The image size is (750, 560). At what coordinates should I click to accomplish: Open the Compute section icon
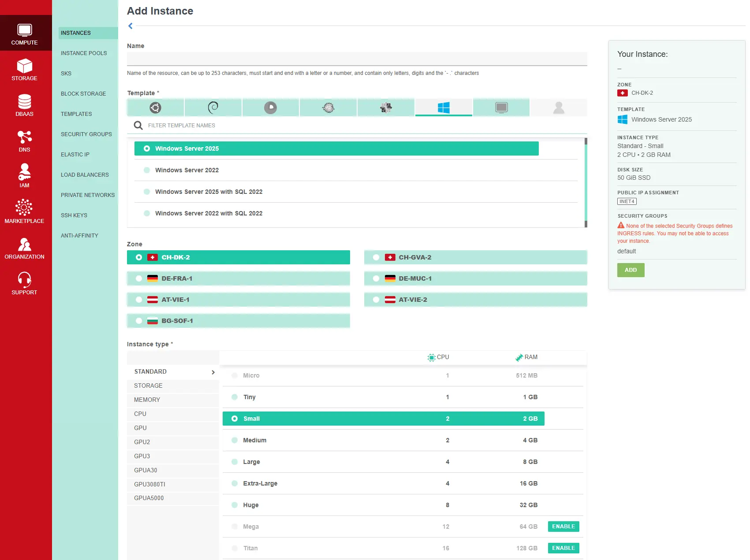click(x=25, y=30)
